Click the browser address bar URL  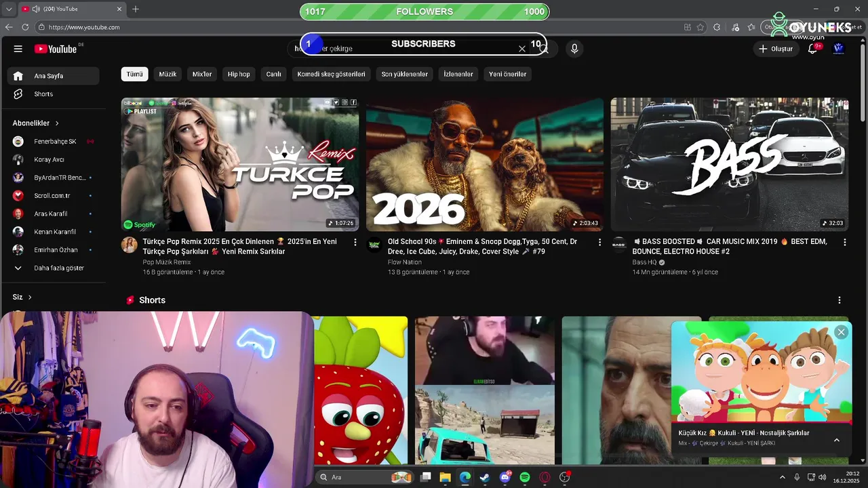84,27
